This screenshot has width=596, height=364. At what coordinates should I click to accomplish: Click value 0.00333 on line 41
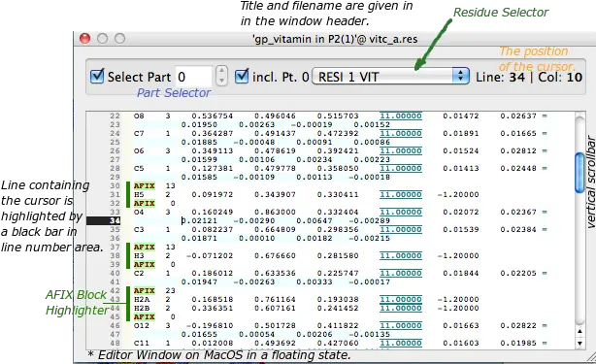click(x=314, y=281)
